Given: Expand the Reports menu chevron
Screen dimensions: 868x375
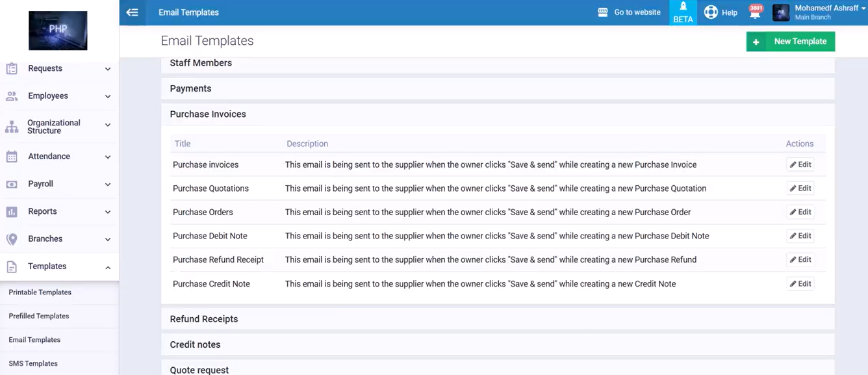Looking at the screenshot, I should (108, 212).
